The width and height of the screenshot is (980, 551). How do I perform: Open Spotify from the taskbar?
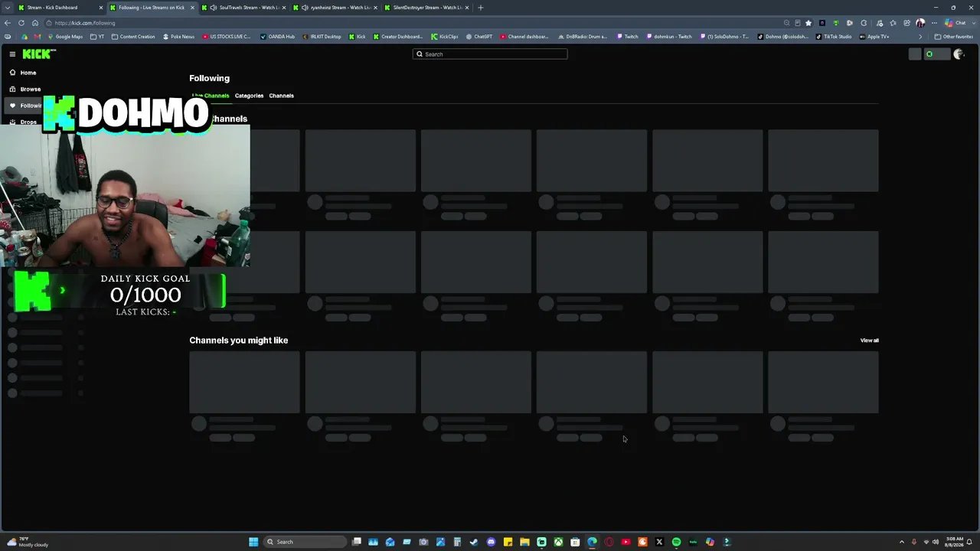point(676,542)
